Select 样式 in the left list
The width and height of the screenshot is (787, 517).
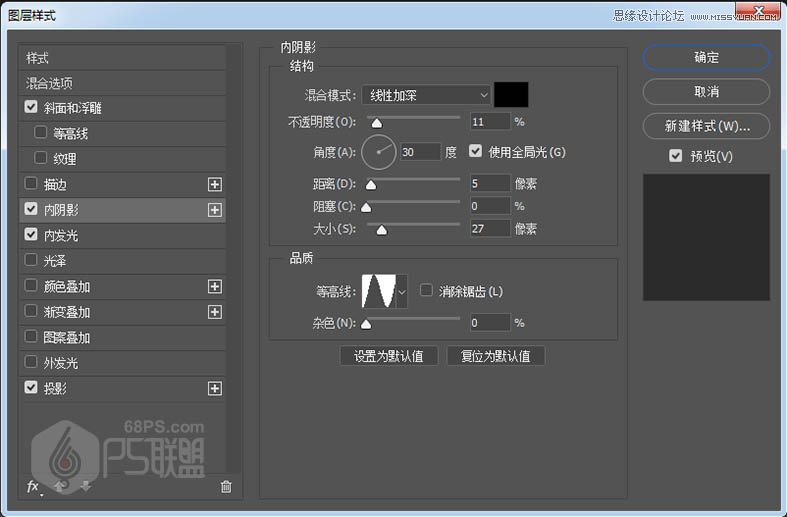coord(122,58)
